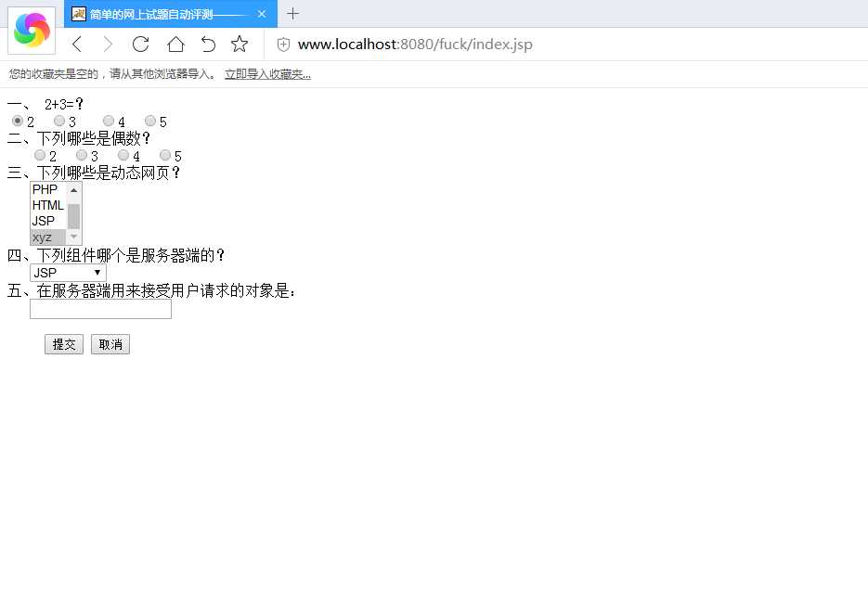Image resolution: width=868 pixels, height=603 pixels.
Task: Click the answer text field for question five
Action: pyautogui.click(x=101, y=309)
